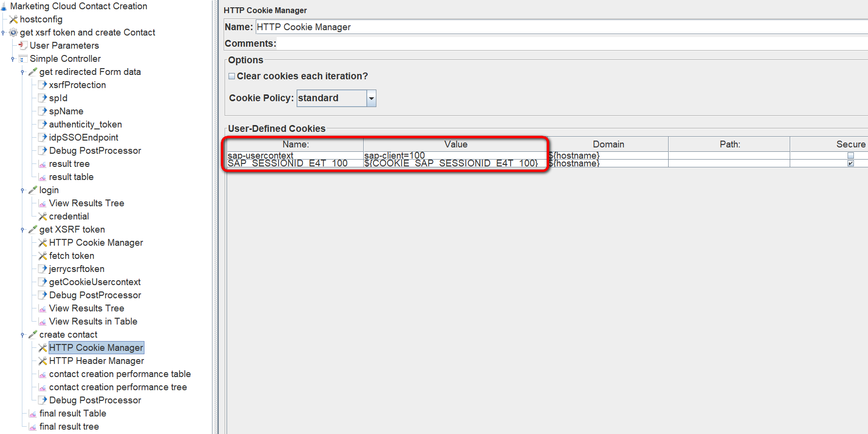Screen dimensions: 868x434
Task: Select Debug PostProcessor under get XSRF token
Action: pos(95,295)
